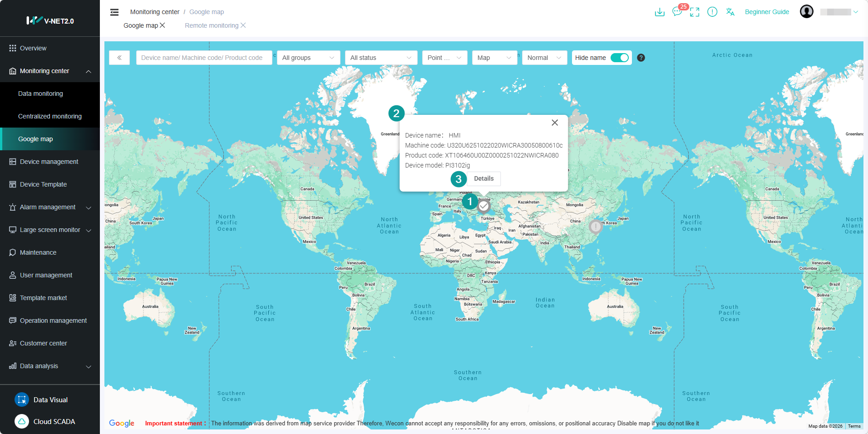The image size is (868, 434).
Task: Click the Machine code line in popup
Action: (x=484, y=145)
